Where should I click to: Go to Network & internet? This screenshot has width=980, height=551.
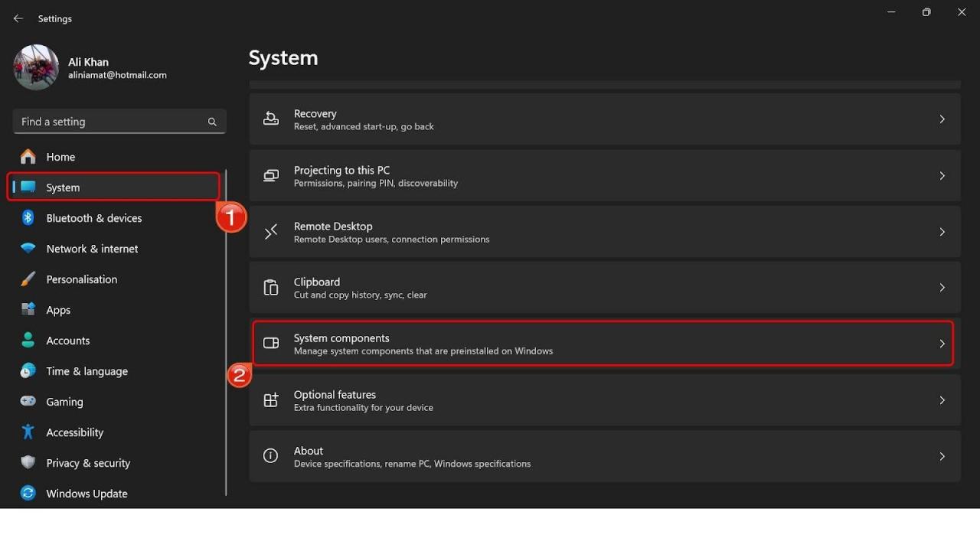click(92, 249)
